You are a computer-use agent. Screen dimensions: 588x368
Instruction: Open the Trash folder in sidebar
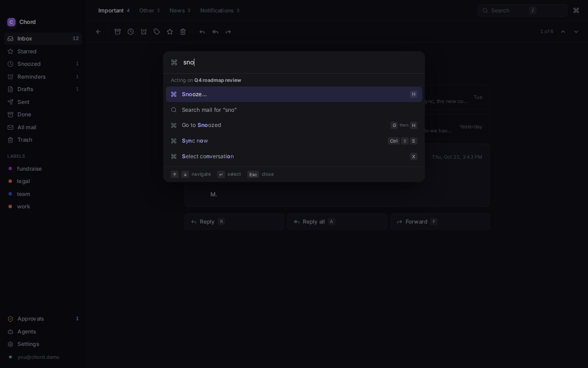[x=43, y=140]
